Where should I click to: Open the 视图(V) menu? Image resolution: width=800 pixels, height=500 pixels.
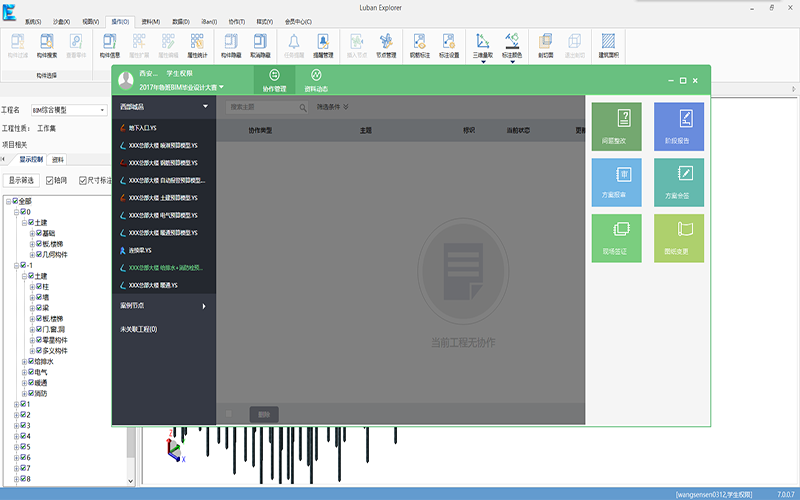pos(90,22)
